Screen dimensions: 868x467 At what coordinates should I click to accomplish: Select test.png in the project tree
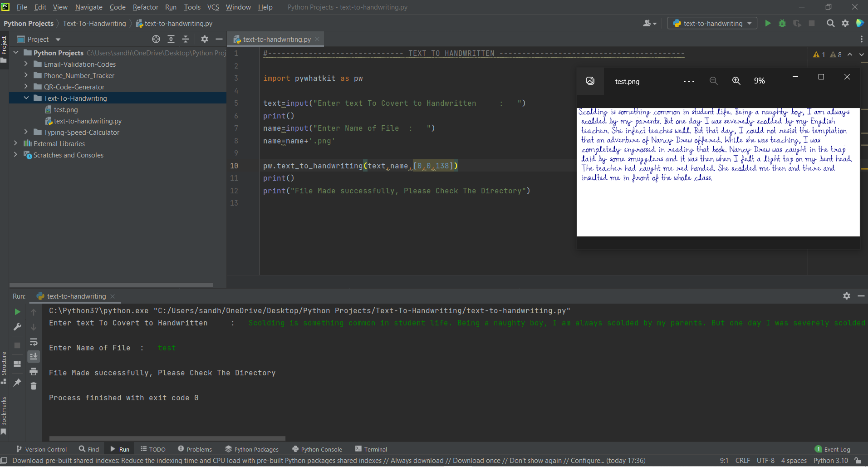tap(66, 109)
